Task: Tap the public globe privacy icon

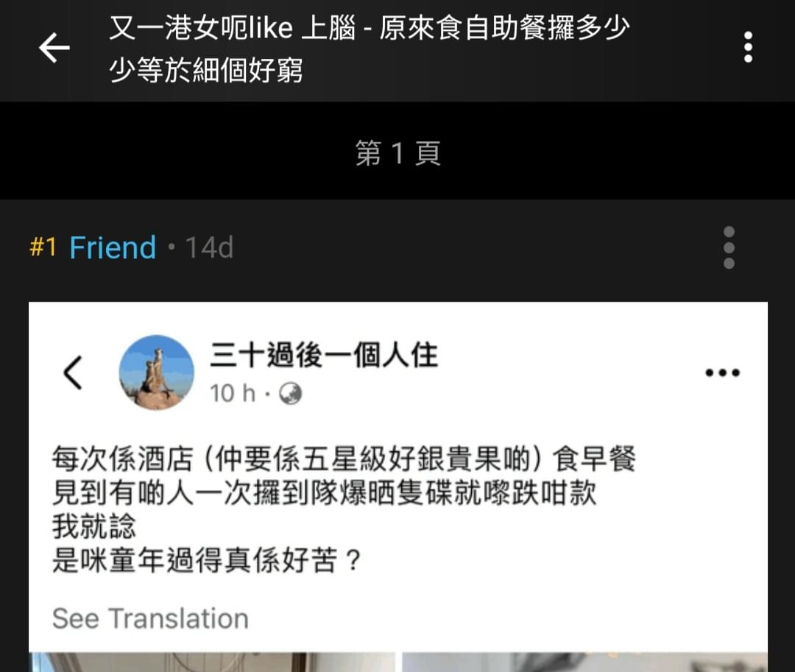Action: [291, 394]
